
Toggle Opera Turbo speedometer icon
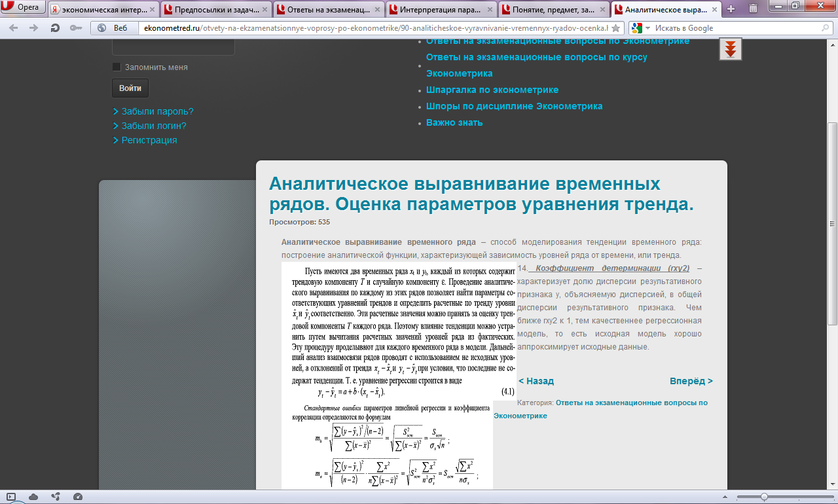(x=78, y=497)
